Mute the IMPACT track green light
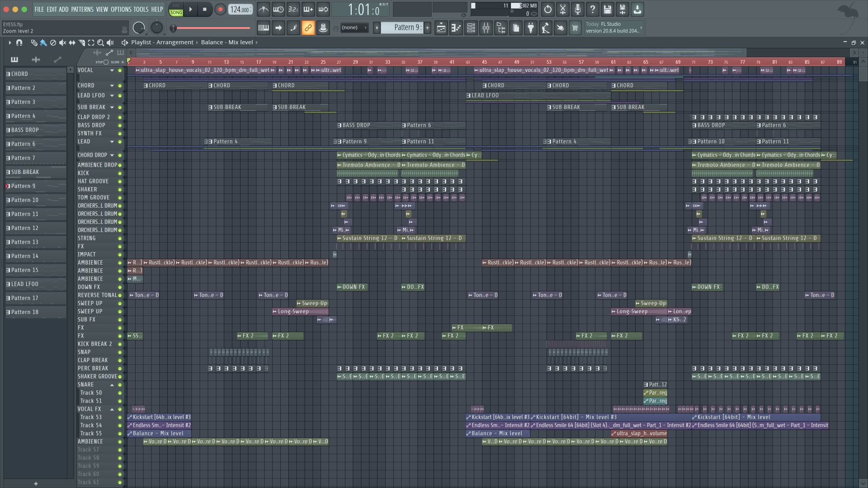Viewport: 868px width, 488px height. (x=120, y=255)
